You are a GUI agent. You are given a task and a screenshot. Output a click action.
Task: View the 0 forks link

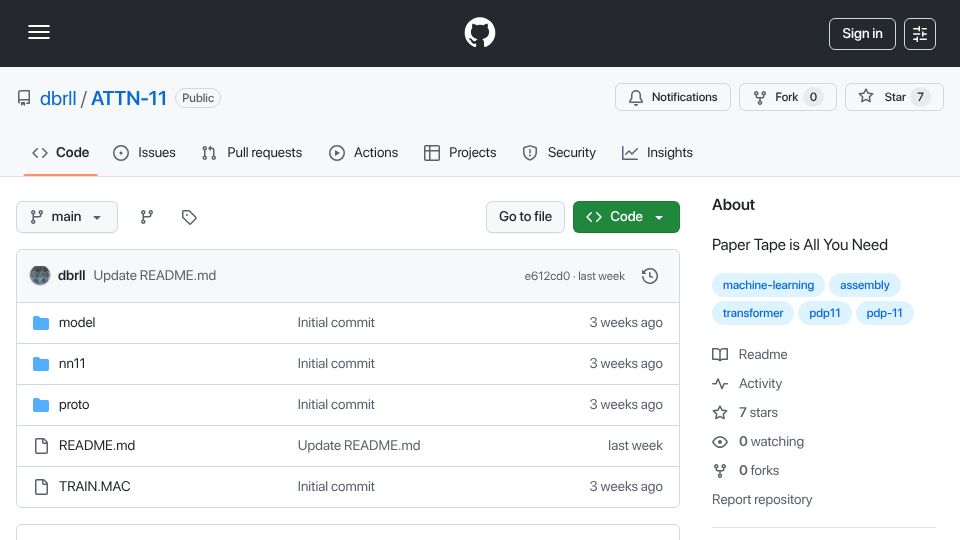(759, 471)
